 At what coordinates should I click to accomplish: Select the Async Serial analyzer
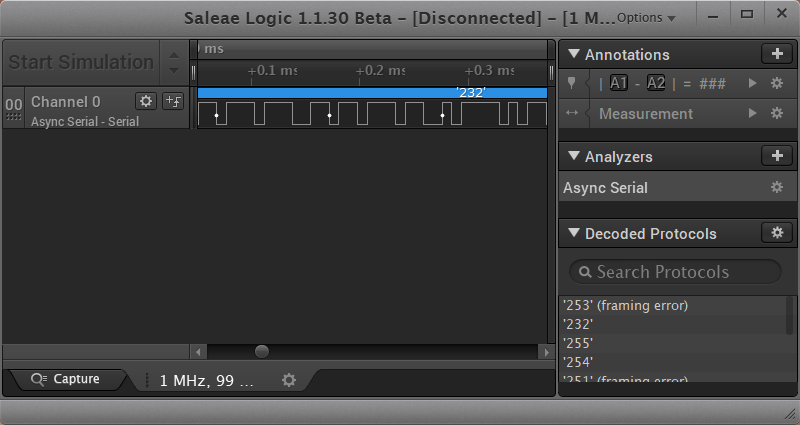pos(678,187)
